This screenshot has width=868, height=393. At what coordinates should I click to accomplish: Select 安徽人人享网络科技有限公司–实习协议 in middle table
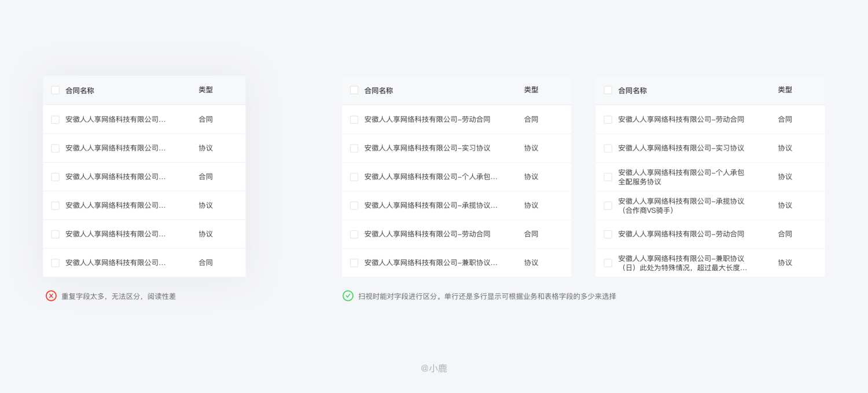pos(428,148)
